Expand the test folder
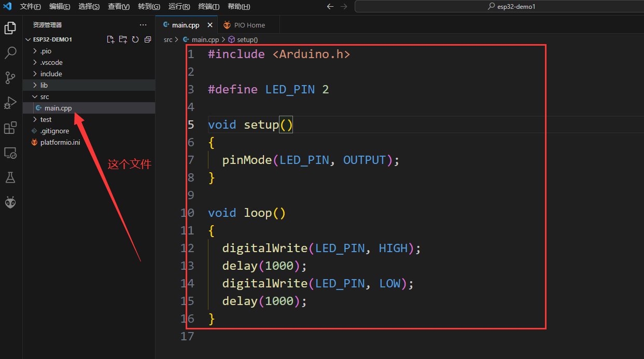 tap(89, 119)
